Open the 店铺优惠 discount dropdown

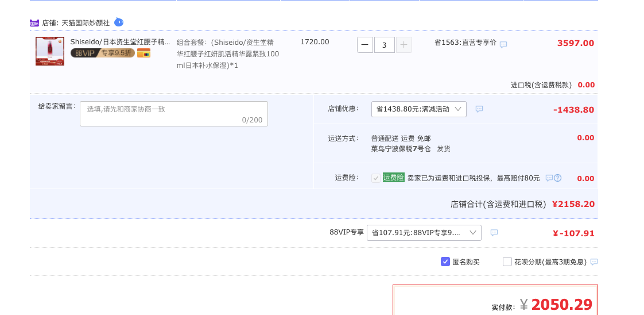pyautogui.click(x=419, y=109)
